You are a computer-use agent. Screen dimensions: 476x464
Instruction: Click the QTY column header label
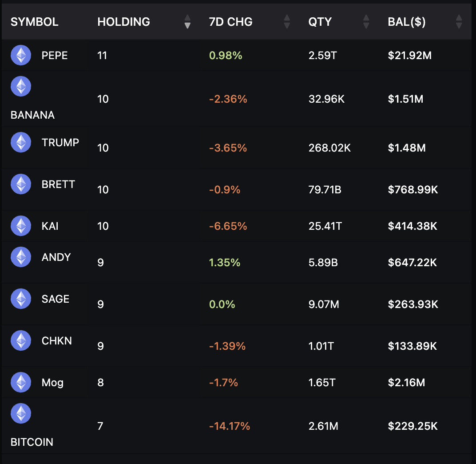click(320, 22)
